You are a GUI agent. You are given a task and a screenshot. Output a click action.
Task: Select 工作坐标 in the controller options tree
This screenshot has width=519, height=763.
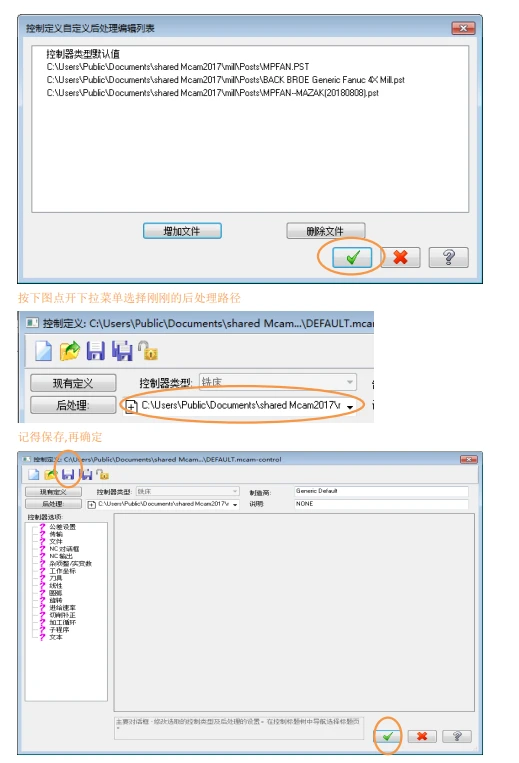[x=62, y=571]
